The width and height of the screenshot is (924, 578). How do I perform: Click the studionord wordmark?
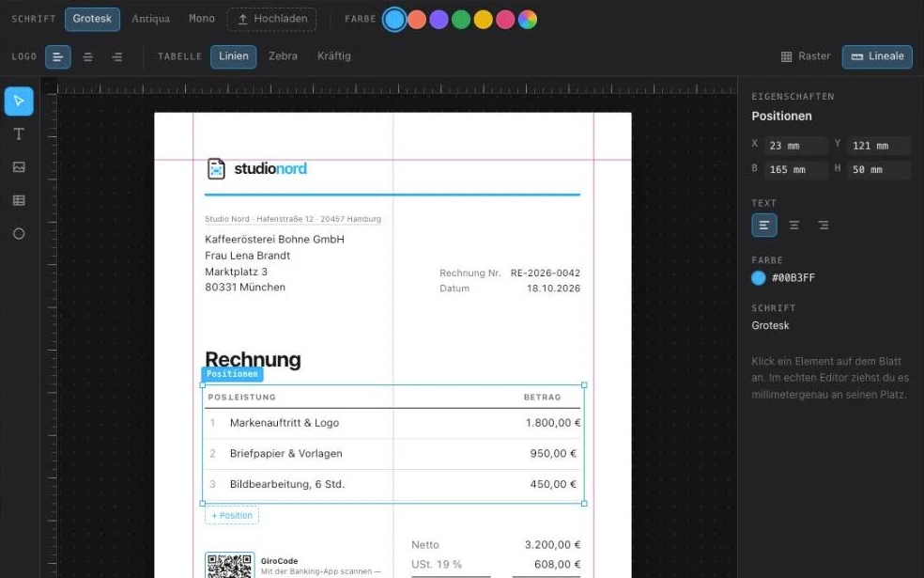tap(270, 168)
